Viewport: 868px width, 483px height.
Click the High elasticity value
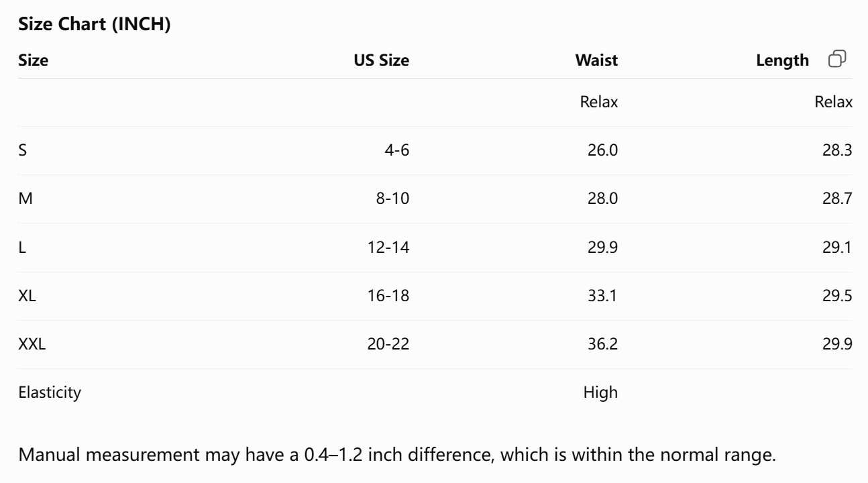click(600, 392)
